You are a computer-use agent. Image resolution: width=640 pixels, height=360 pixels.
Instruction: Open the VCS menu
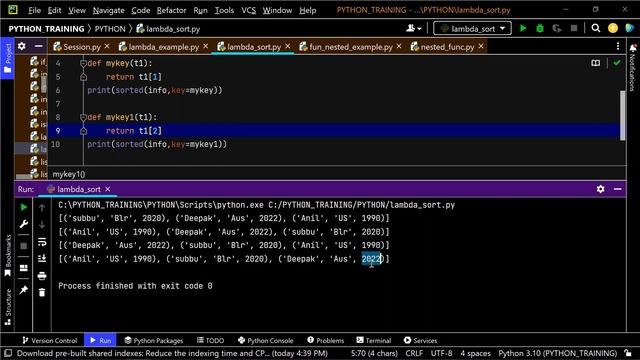249,10
